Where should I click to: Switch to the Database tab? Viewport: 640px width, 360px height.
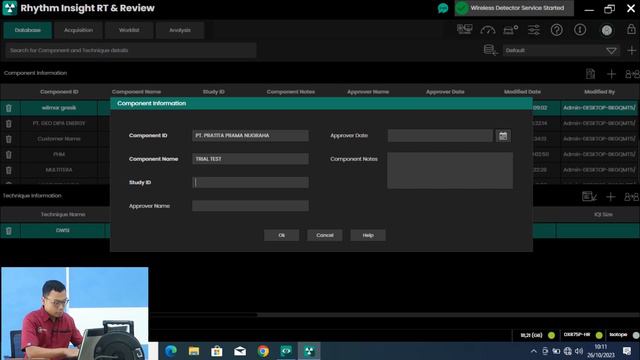(x=28, y=30)
